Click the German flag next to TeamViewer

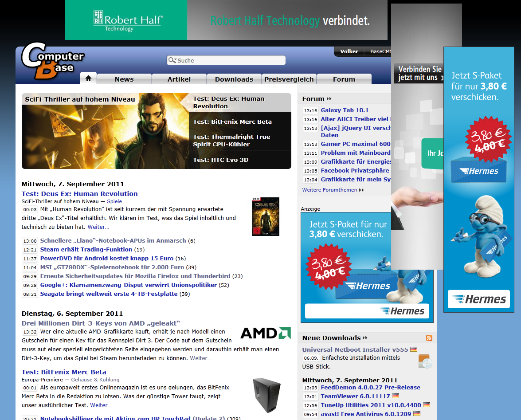point(396,396)
